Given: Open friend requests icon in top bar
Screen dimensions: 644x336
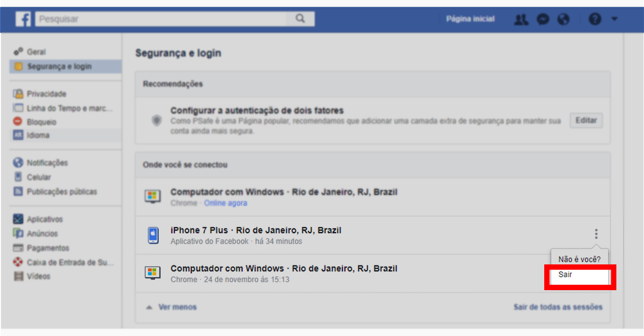Looking at the screenshot, I should click(521, 19).
